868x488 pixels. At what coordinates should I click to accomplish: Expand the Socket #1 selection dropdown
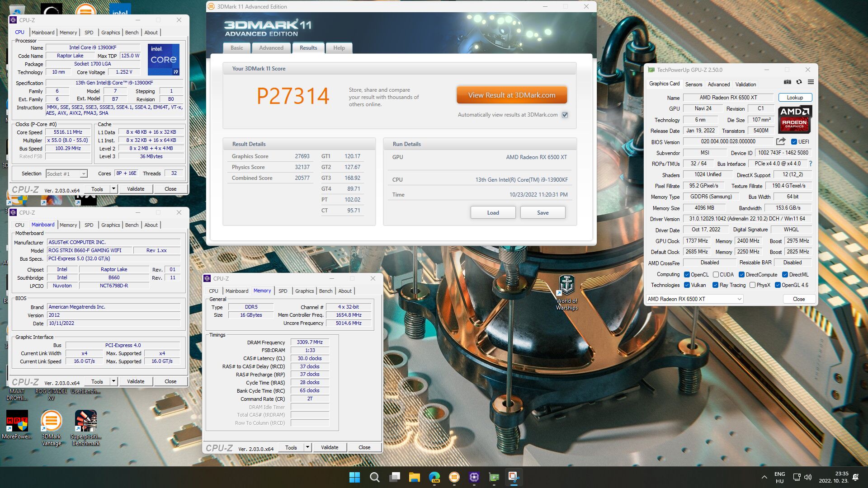coord(84,174)
